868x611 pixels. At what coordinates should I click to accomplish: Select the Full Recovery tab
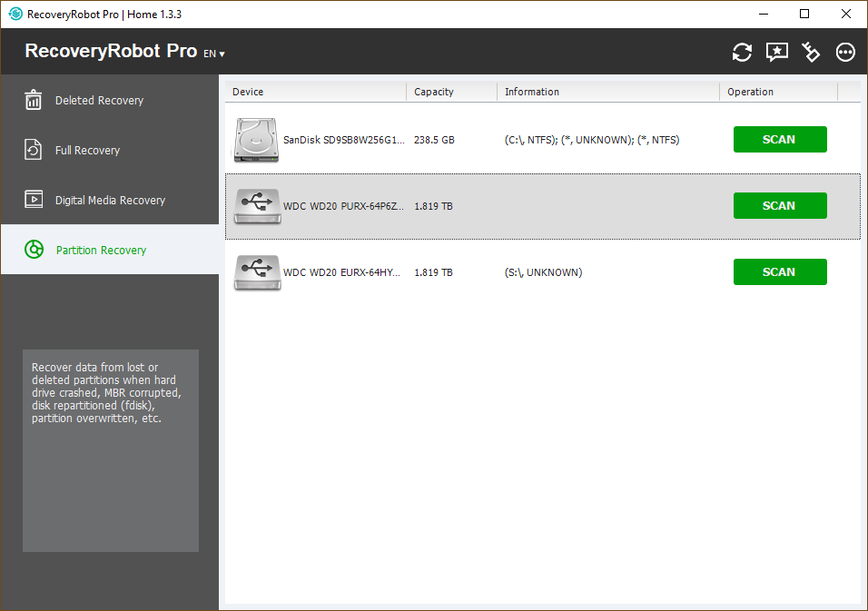pyautogui.click(x=87, y=151)
